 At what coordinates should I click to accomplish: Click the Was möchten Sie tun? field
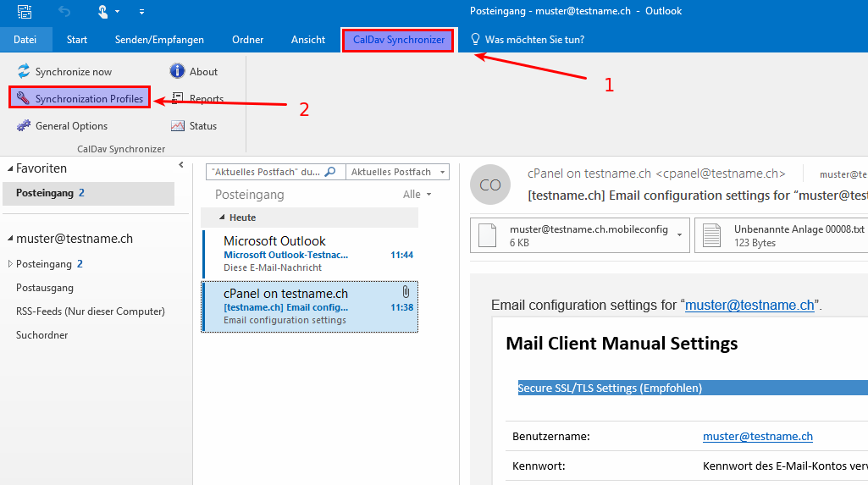[x=534, y=39]
